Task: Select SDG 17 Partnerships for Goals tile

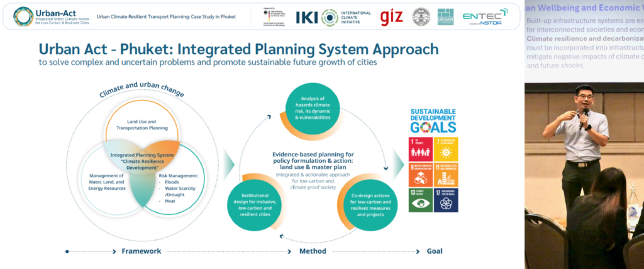Action: coord(446,199)
